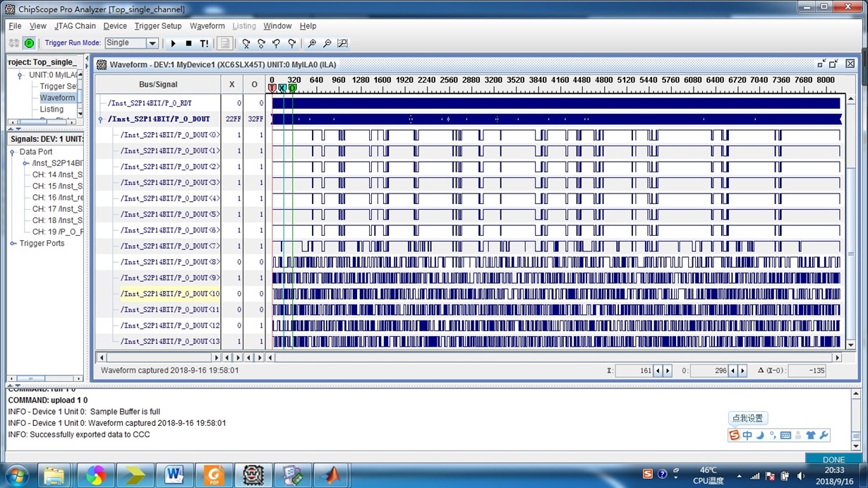Run the trigger with the play icon
The width and height of the screenshot is (868, 488).
click(x=173, y=43)
